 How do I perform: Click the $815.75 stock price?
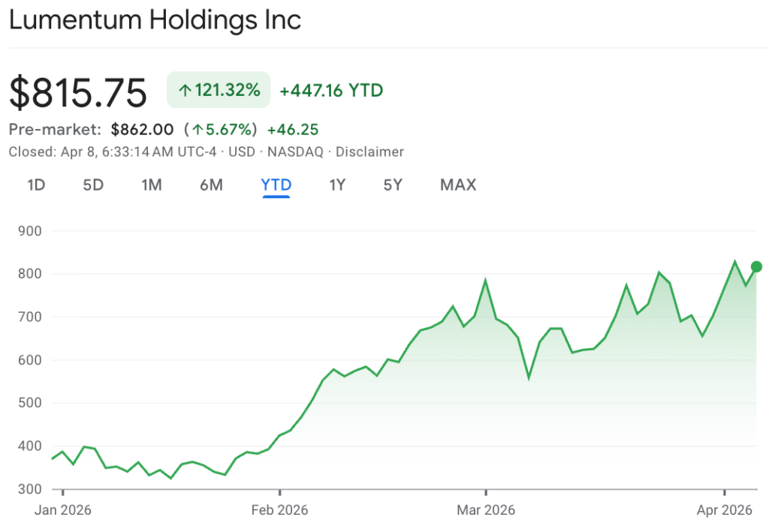point(78,93)
